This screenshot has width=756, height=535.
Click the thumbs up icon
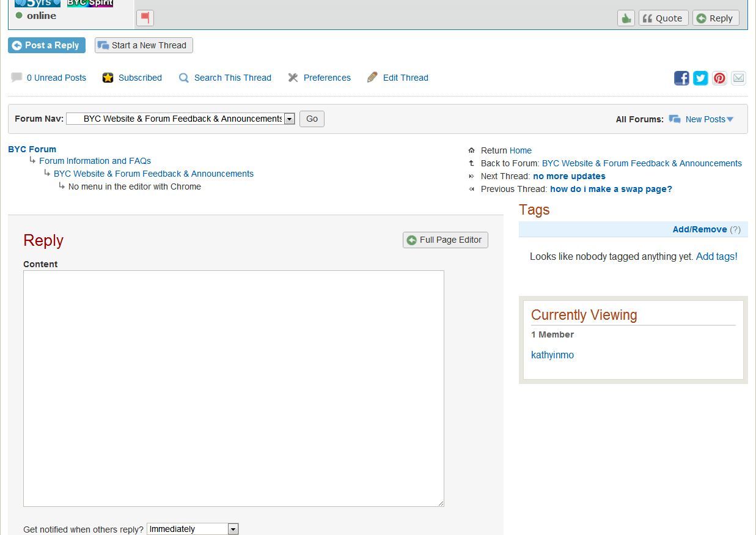(626, 18)
